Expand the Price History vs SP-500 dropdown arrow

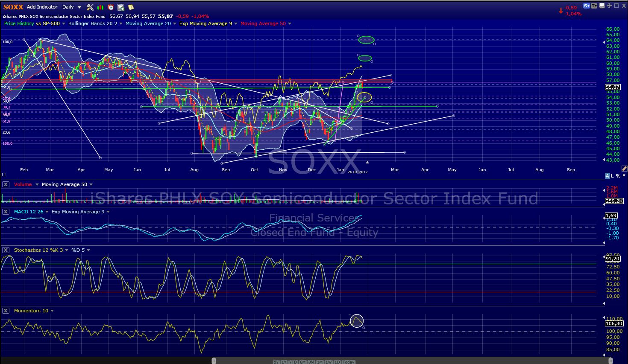pos(64,24)
